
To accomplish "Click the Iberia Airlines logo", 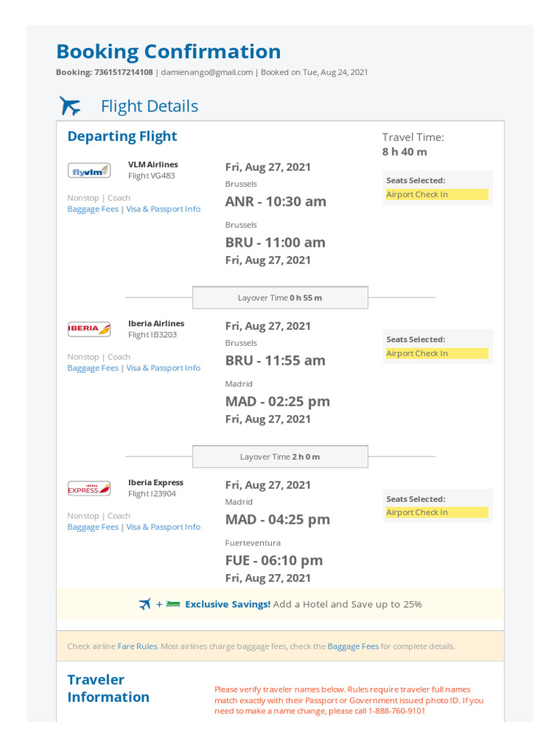I will 89,329.
